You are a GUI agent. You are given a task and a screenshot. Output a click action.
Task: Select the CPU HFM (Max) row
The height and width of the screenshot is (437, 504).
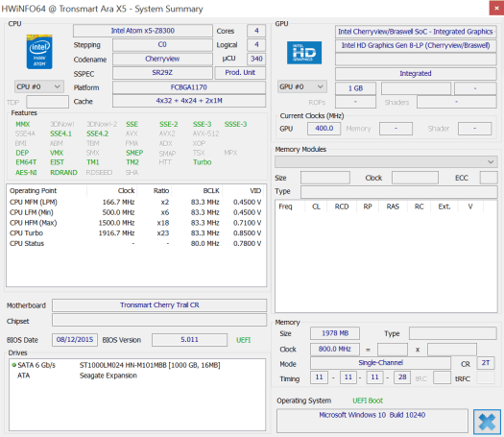(136, 223)
